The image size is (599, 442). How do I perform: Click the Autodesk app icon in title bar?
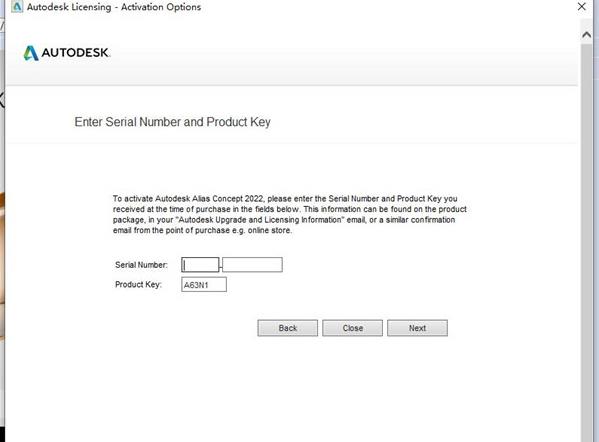tap(17, 6)
